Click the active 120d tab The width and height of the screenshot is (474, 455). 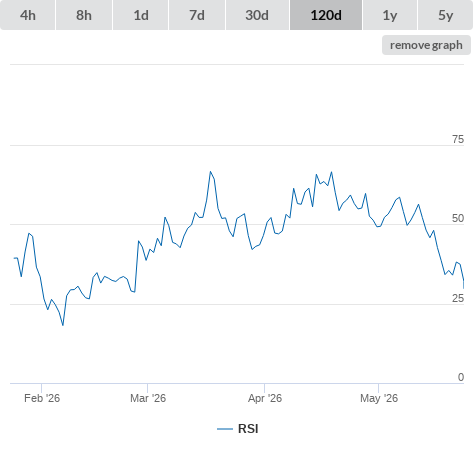(326, 15)
